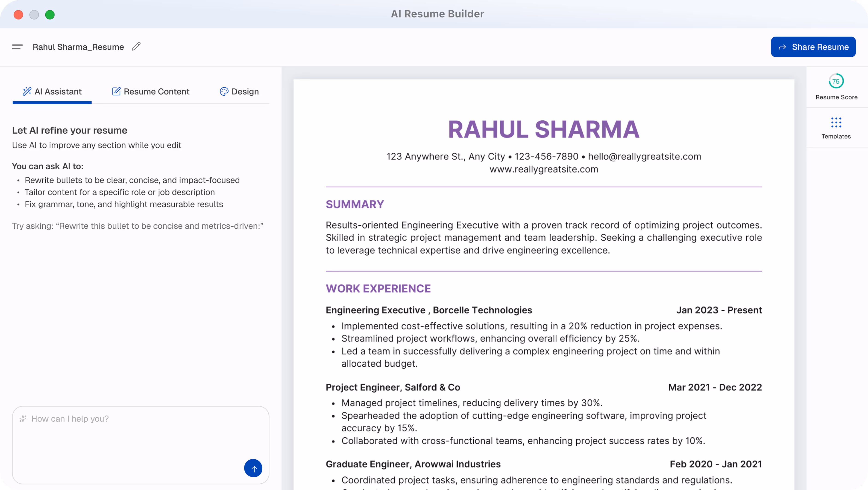Click the Rahul Sharma_Resume file name
868x490 pixels.
tap(78, 47)
